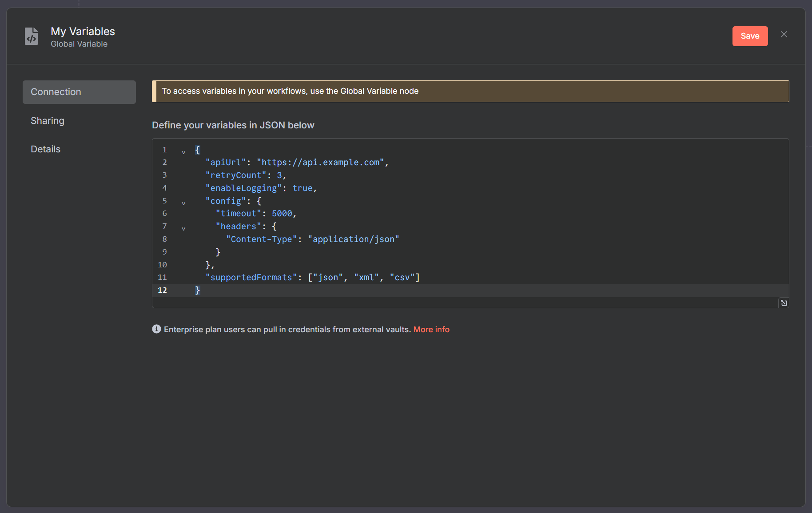
Task: Click the Global Variable subtitle text
Action: click(79, 44)
